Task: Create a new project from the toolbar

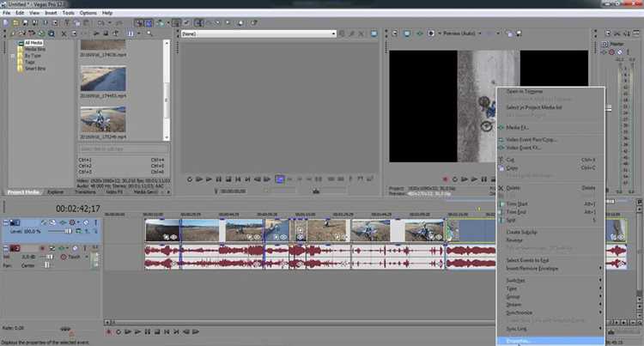Action: pyautogui.click(x=6, y=23)
